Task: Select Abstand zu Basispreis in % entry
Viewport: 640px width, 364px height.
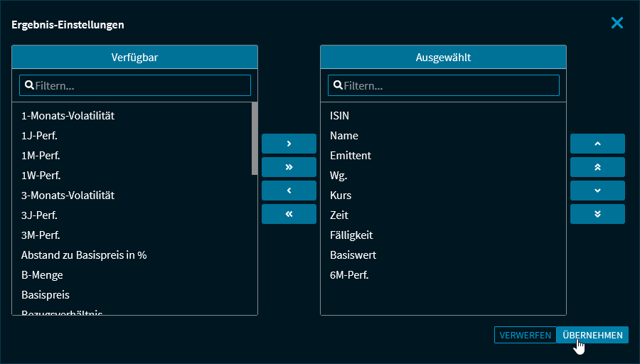Action: [84, 255]
